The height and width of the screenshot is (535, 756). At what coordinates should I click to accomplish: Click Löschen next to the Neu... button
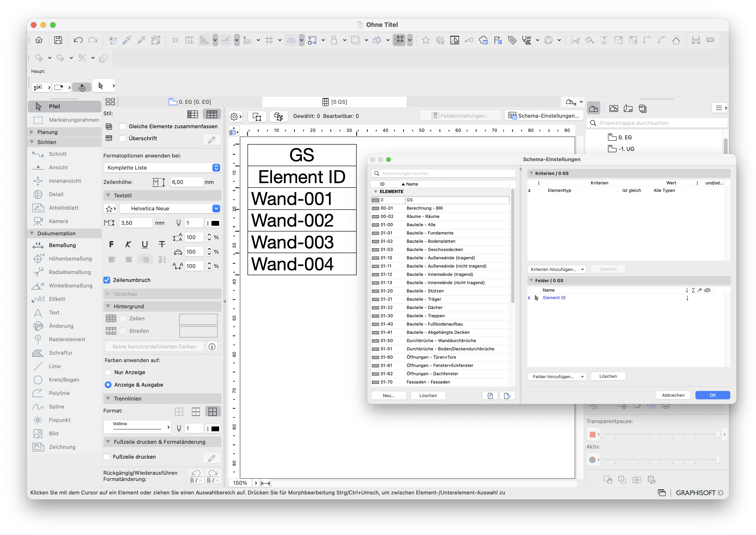(x=428, y=396)
